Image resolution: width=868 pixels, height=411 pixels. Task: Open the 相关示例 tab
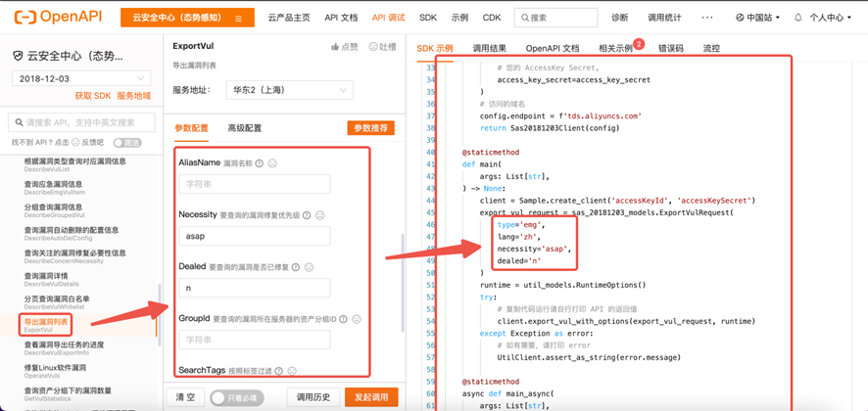coord(615,48)
